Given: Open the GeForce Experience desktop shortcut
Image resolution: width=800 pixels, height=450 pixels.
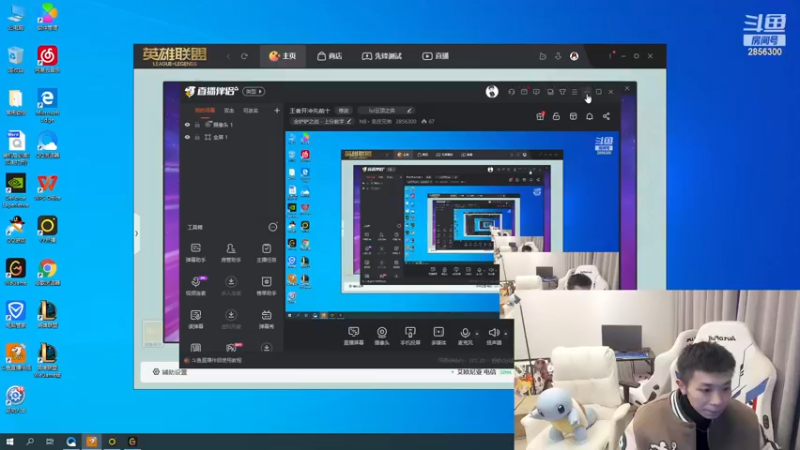Looking at the screenshot, I should pos(16,190).
